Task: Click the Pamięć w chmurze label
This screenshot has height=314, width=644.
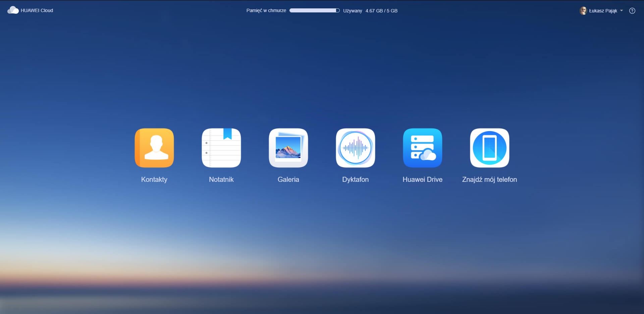Action: 266,10
